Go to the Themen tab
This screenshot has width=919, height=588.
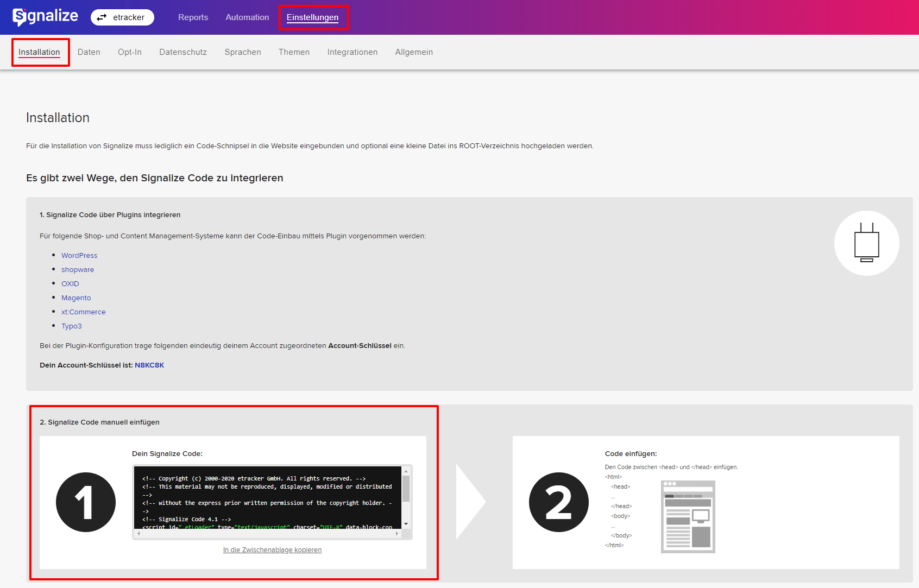294,52
